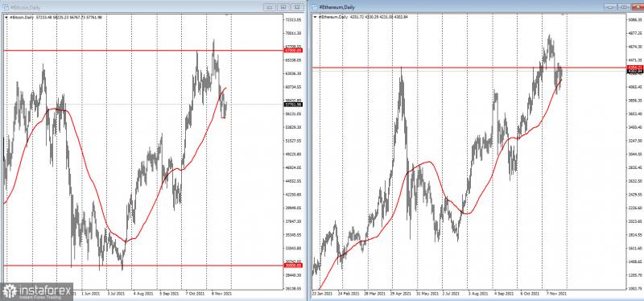Click the red 30000.00 level label on Bitcoin chart
The height and width of the screenshot is (301, 644).
tap(293, 266)
